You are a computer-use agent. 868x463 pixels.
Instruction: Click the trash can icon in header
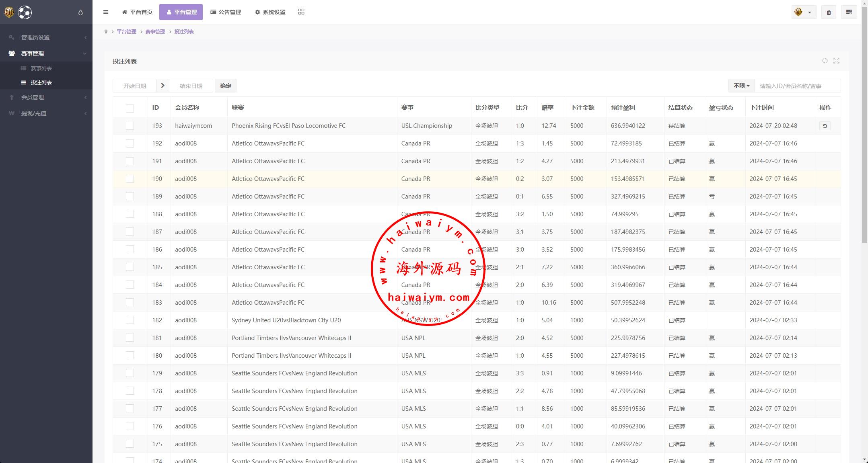(x=829, y=12)
